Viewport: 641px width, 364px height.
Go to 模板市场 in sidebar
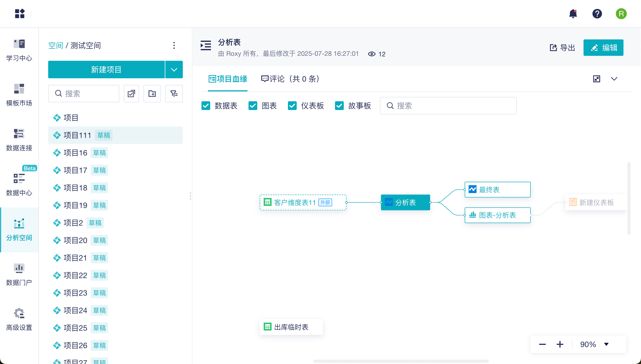click(x=19, y=95)
